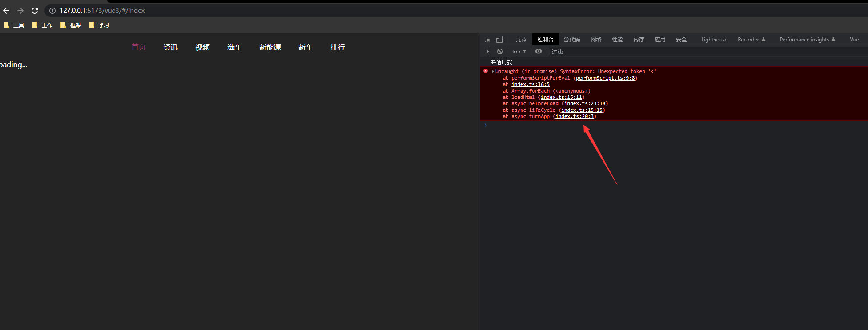Open Performance insights DevTools tab
The height and width of the screenshot is (330, 868).
click(807, 40)
